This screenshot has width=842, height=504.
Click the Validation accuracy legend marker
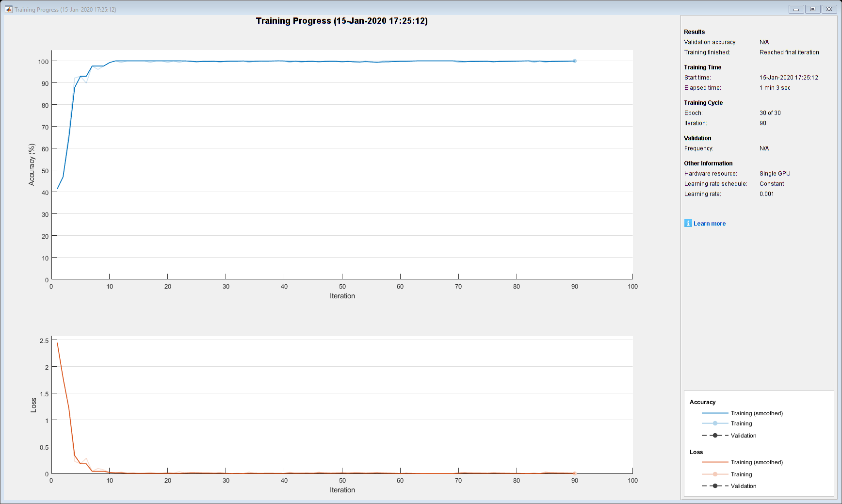point(715,436)
